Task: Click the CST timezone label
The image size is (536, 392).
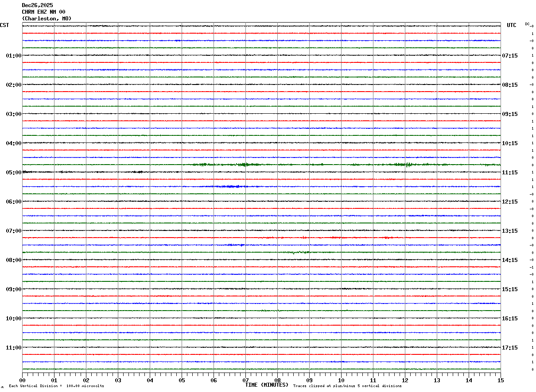Action: (x=4, y=25)
